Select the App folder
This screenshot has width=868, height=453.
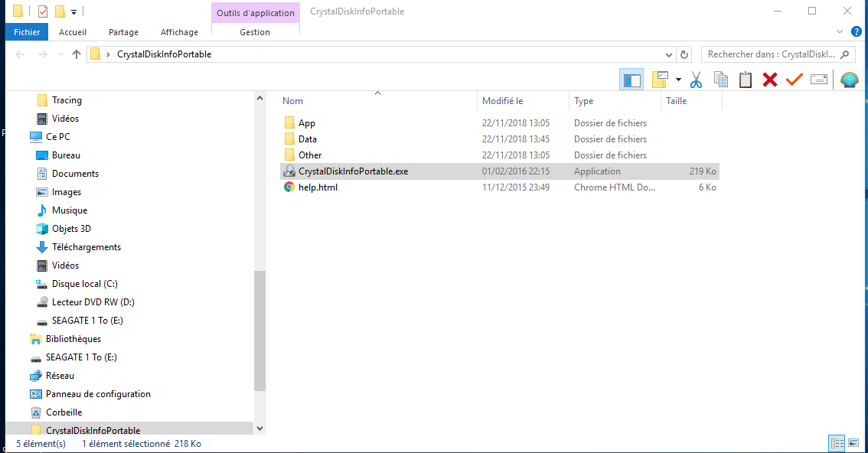307,122
